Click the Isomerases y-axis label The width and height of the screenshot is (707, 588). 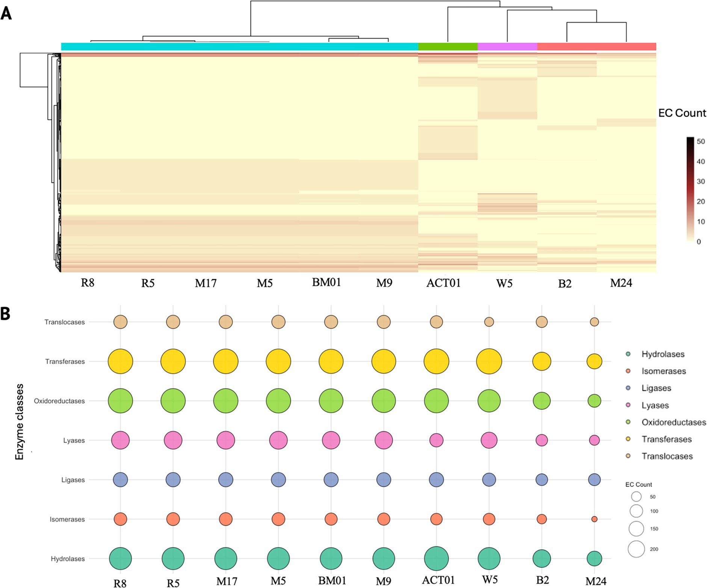coord(67,519)
